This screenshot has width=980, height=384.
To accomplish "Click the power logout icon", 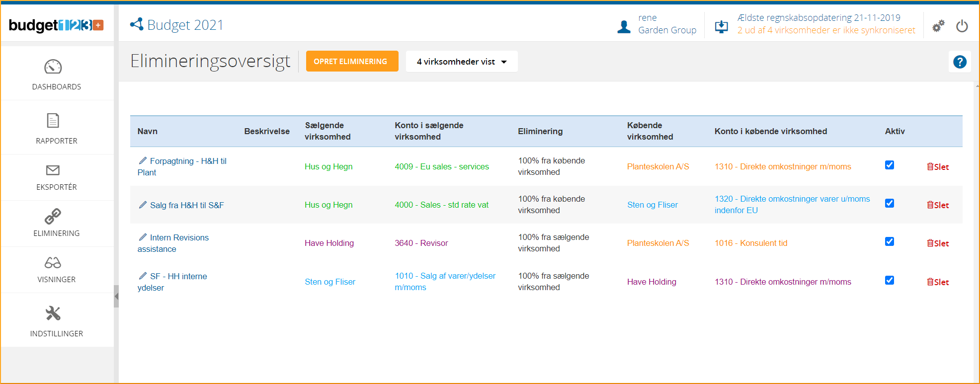I will 962,26.
